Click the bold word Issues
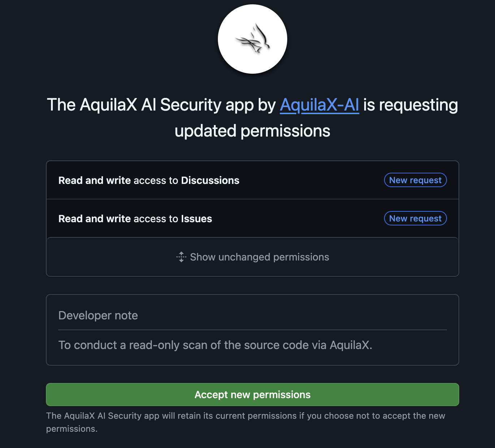The width and height of the screenshot is (495, 448). click(196, 219)
